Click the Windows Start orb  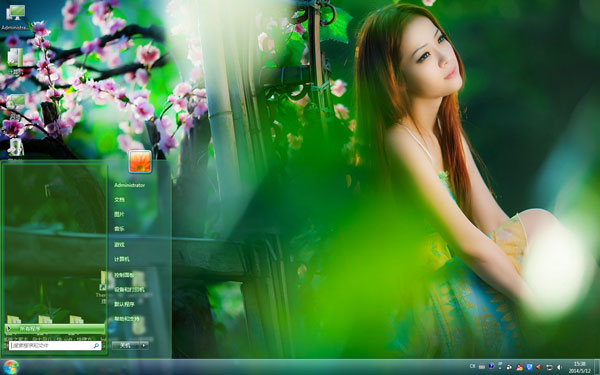pyautogui.click(x=11, y=367)
